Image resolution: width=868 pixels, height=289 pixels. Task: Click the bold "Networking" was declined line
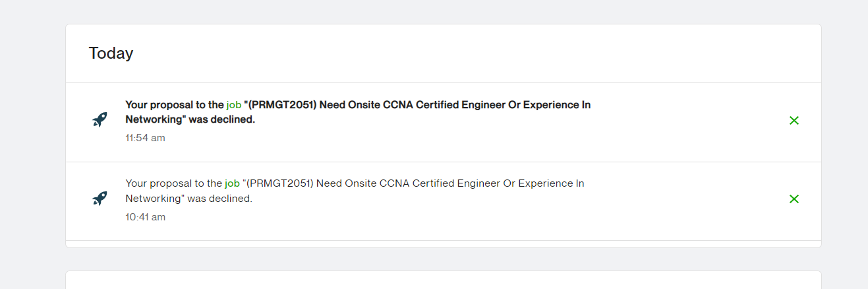click(x=190, y=119)
